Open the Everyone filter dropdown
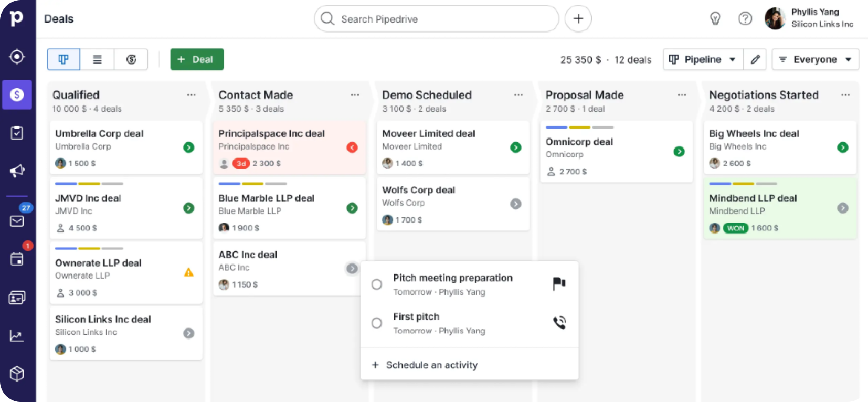 [x=815, y=59]
